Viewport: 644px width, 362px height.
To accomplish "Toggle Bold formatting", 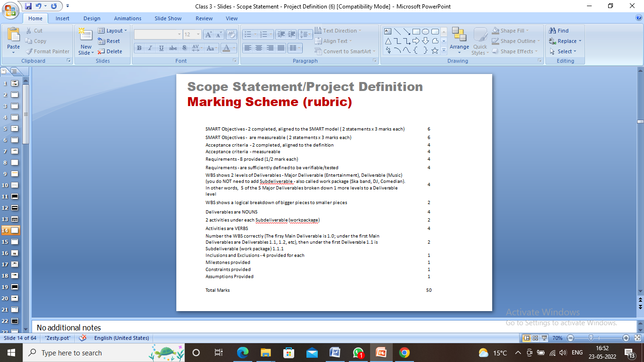I will coord(139,48).
